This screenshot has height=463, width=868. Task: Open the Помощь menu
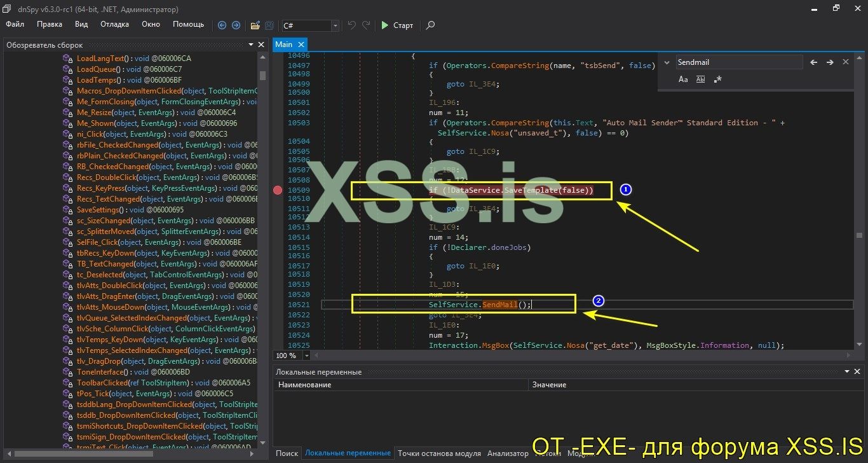click(189, 24)
